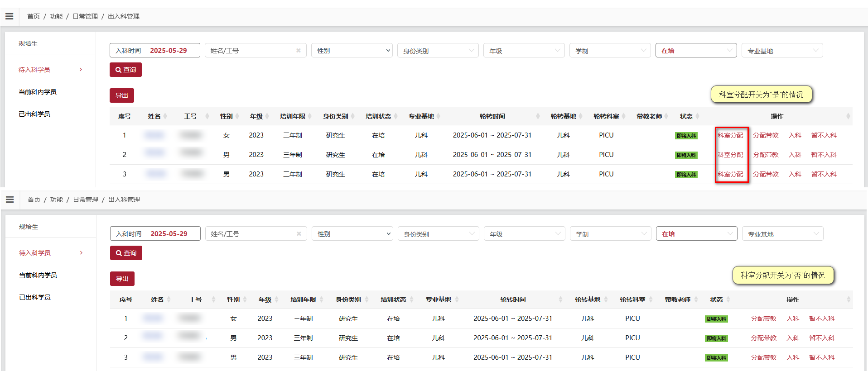868x371 pixels.
Task: Open the 身份类别 dropdown in the upper panel
Action: tap(438, 51)
